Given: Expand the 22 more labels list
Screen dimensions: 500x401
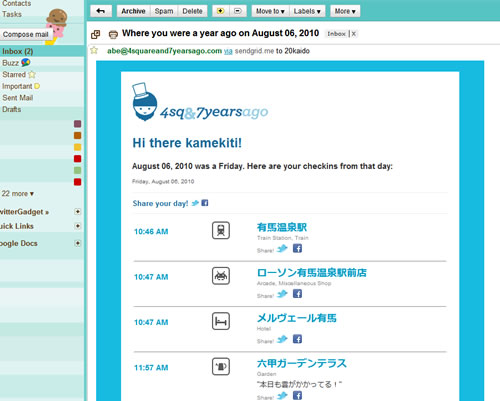Looking at the screenshot, I should 18,194.
